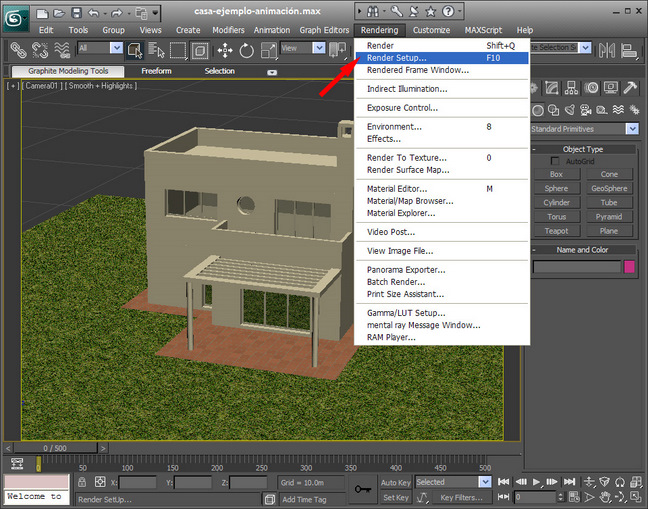Open the Standard Primitives dropdown
The image size is (648, 509).
632,129
